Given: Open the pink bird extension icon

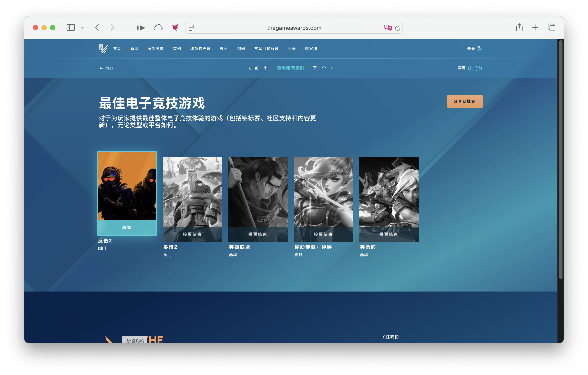Looking at the screenshot, I should pos(175,28).
